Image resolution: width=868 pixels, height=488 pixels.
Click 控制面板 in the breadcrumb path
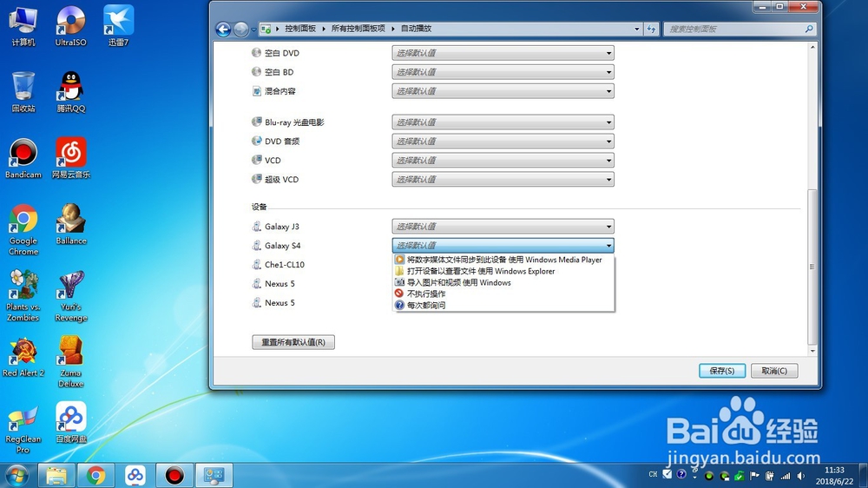[300, 29]
